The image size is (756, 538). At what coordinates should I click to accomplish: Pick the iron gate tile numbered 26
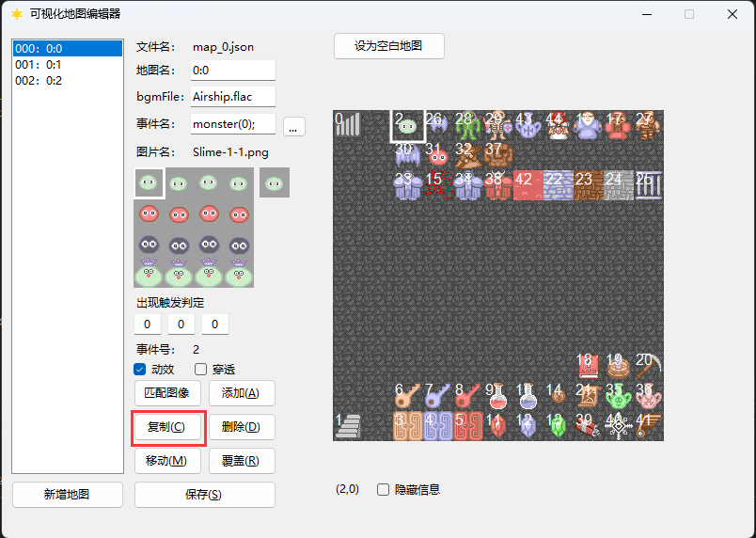649,185
